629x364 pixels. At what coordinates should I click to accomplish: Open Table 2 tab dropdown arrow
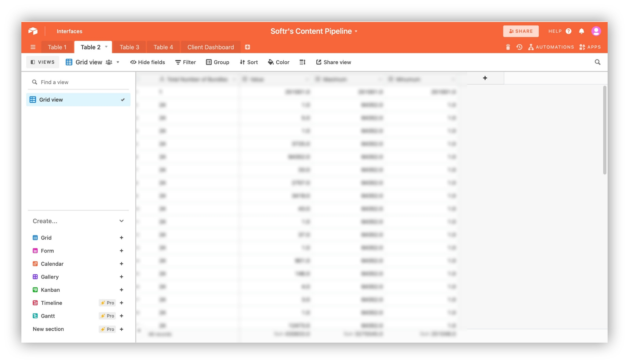(x=106, y=47)
